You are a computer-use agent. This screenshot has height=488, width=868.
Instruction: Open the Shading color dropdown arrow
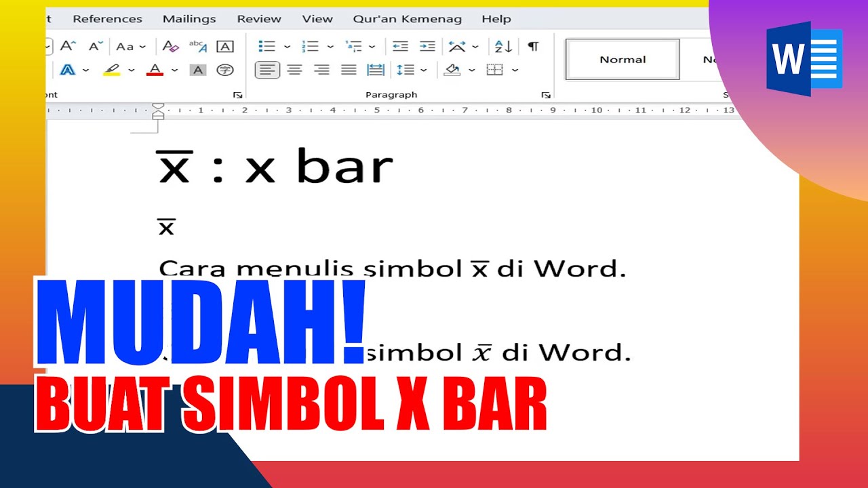[x=471, y=70]
